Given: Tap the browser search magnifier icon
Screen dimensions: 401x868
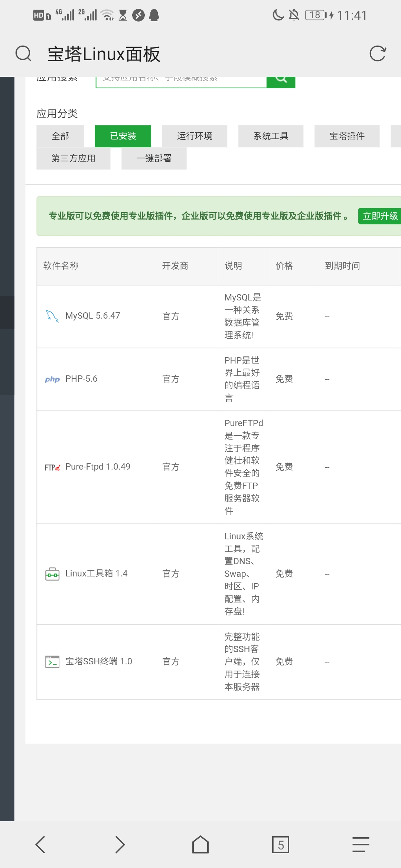Looking at the screenshot, I should pos(23,53).
